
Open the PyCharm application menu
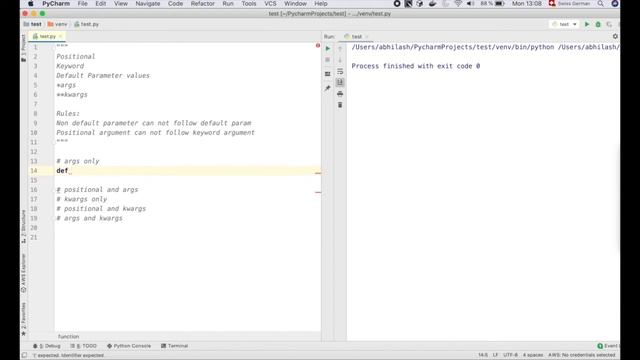click(56, 4)
